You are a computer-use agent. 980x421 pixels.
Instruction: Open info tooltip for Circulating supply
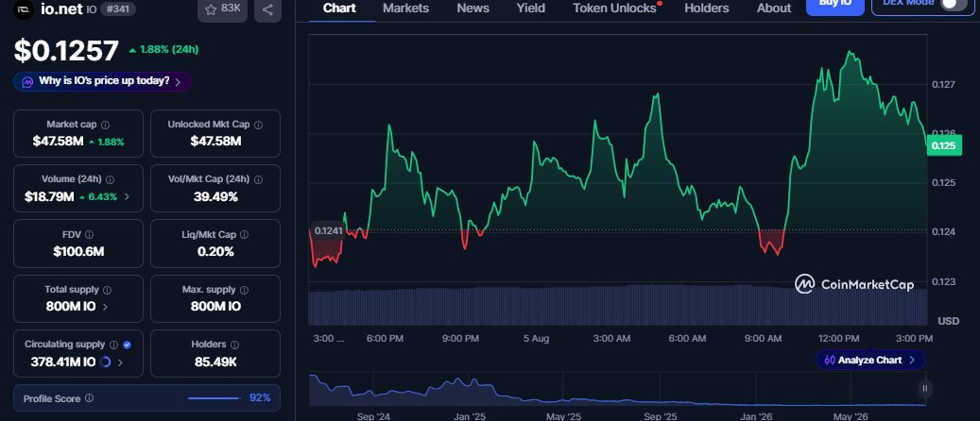[x=113, y=345]
